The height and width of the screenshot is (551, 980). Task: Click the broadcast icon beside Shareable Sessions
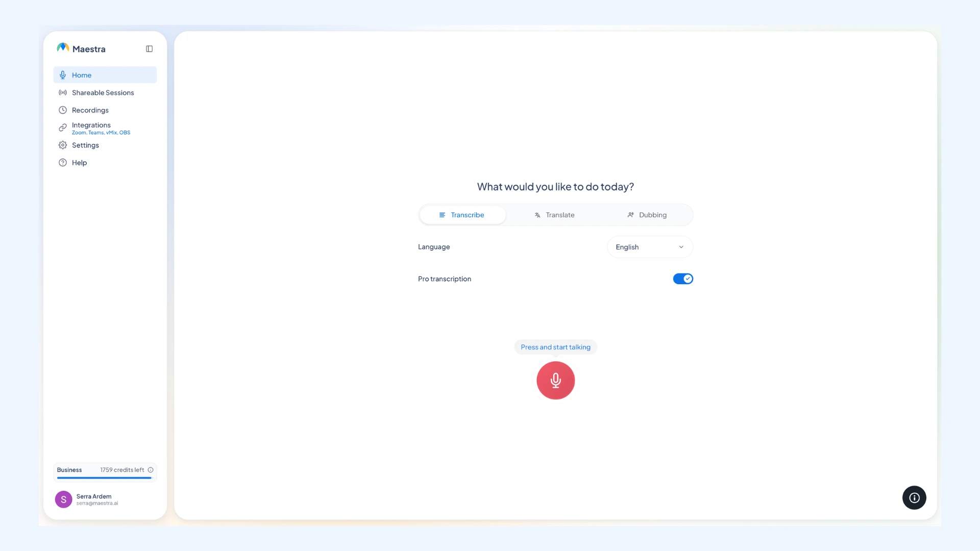point(63,93)
